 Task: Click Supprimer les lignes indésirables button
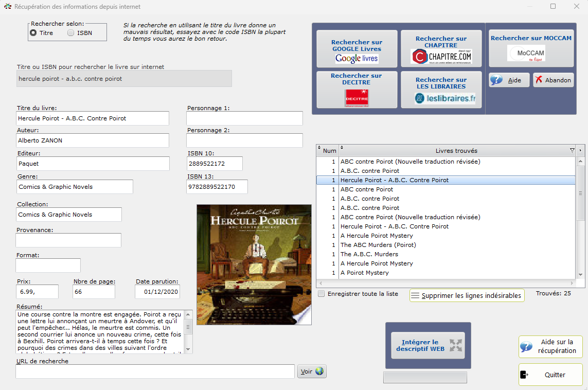pos(467,295)
